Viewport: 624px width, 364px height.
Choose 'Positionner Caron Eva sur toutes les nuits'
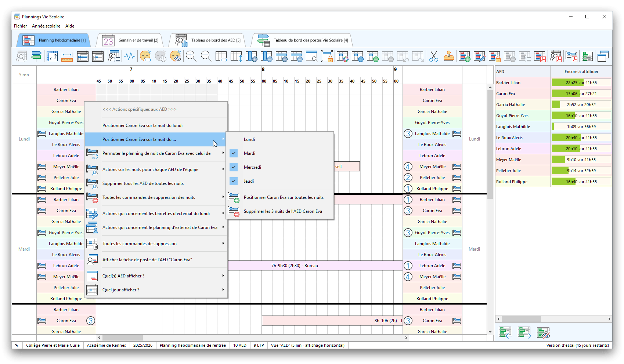(284, 197)
